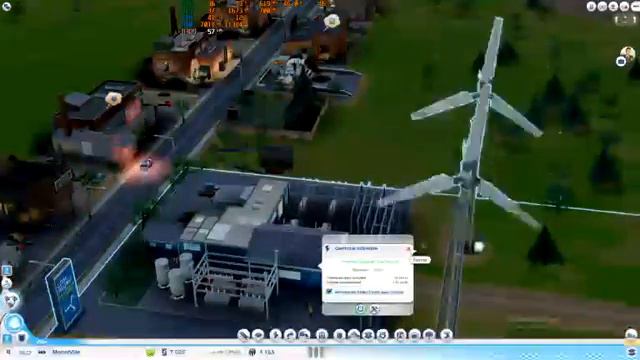Click the population icon in bottom bar

click(x=252, y=352)
